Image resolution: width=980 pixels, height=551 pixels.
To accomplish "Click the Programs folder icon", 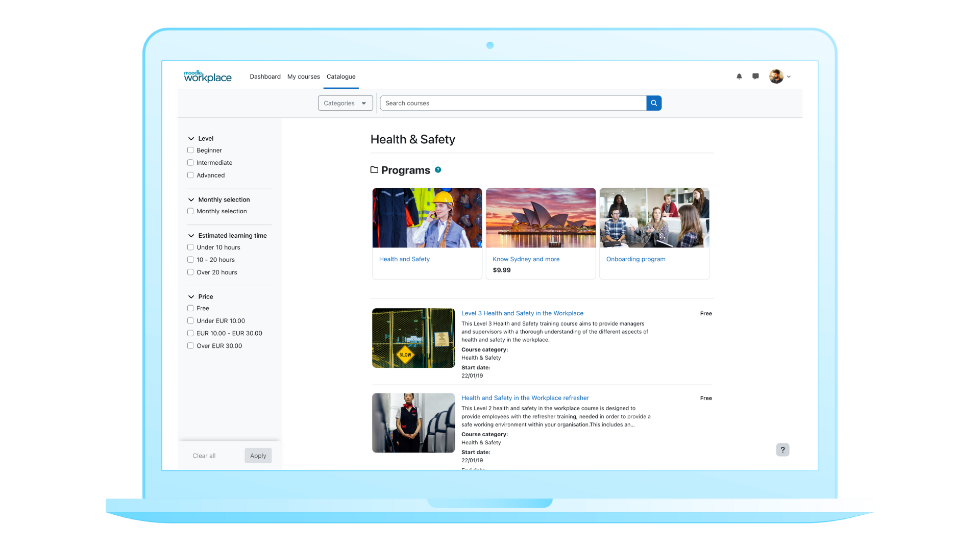I will point(374,170).
